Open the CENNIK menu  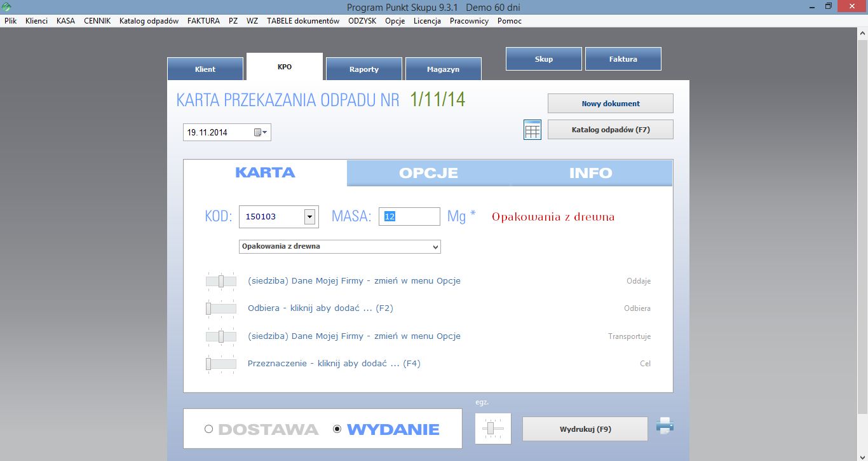pyautogui.click(x=97, y=21)
